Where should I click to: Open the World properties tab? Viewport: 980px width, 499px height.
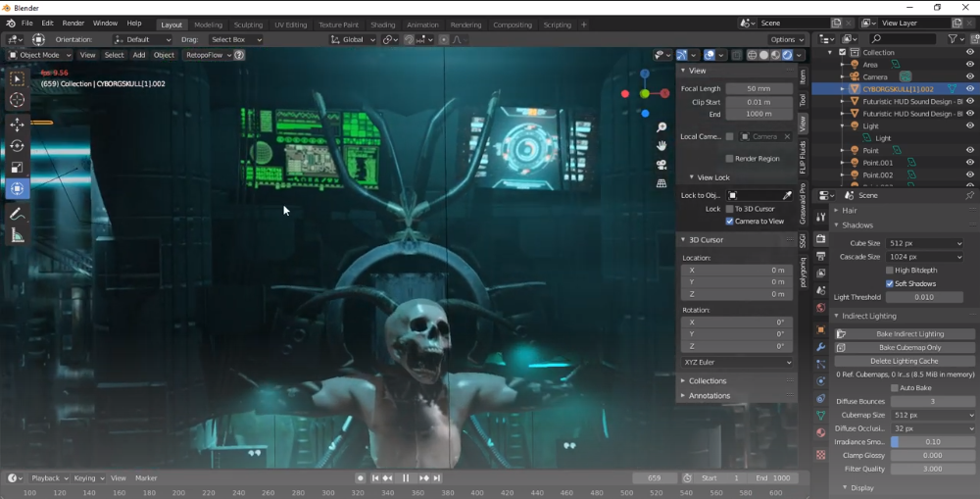click(x=820, y=308)
